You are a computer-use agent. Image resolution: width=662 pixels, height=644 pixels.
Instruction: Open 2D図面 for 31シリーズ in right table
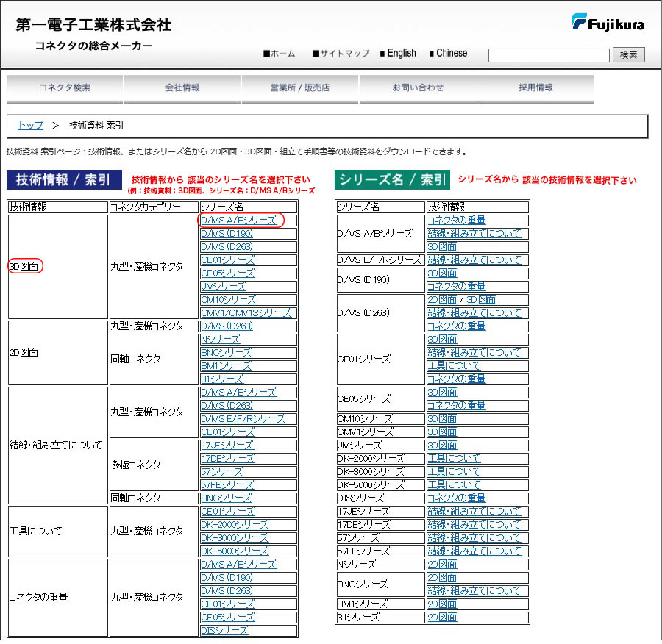tap(442, 617)
